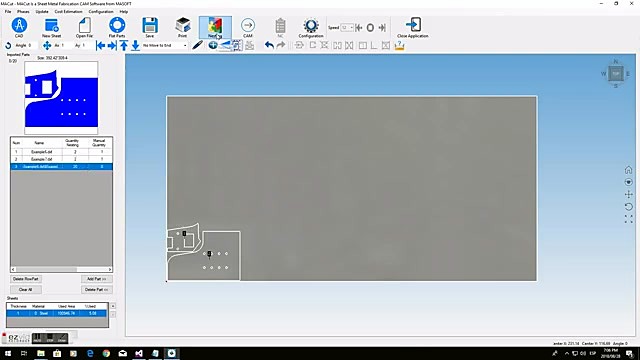Screen dimensions: 640x360
Task: Click the pan view icon
Action: tap(629, 195)
